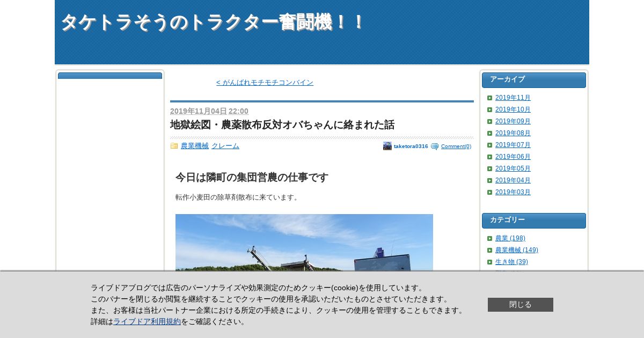Click the folder icon beside 農業機械

174,146
